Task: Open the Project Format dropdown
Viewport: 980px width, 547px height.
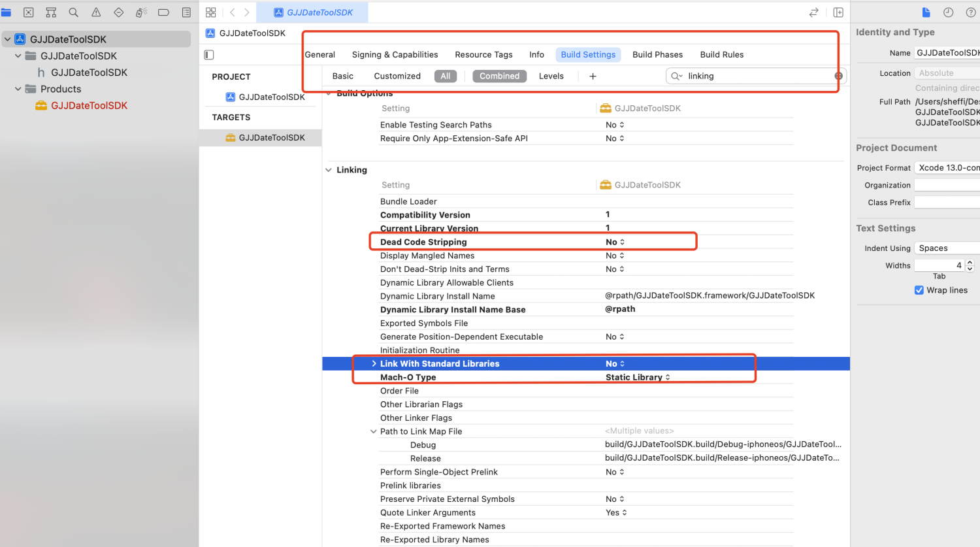Action: click(x=947, y=168)
